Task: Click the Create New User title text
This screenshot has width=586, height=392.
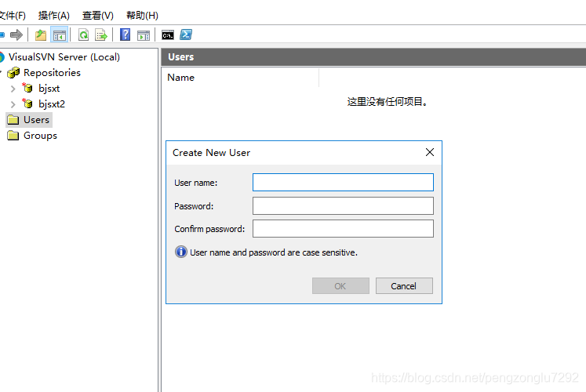Action: [x=211, y=152]
